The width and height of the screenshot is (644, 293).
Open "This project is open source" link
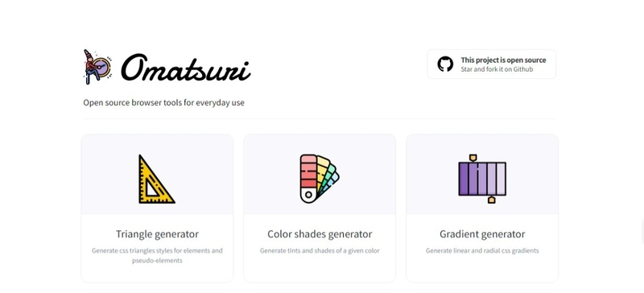(503, 60)
